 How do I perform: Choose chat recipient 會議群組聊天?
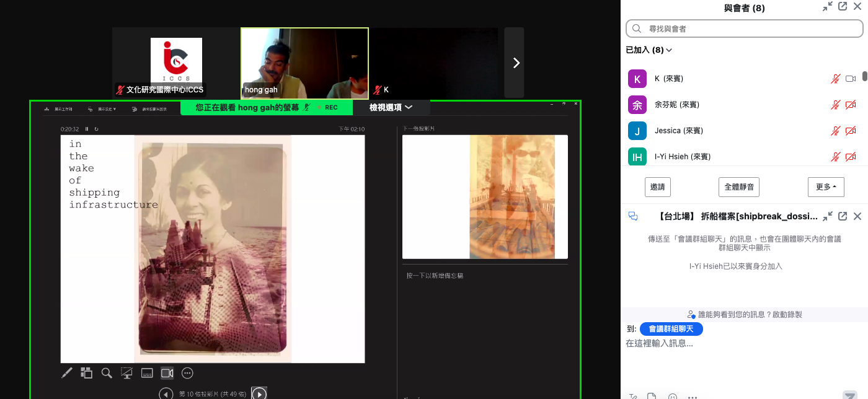pyautogui.click(x=671, y=329)
